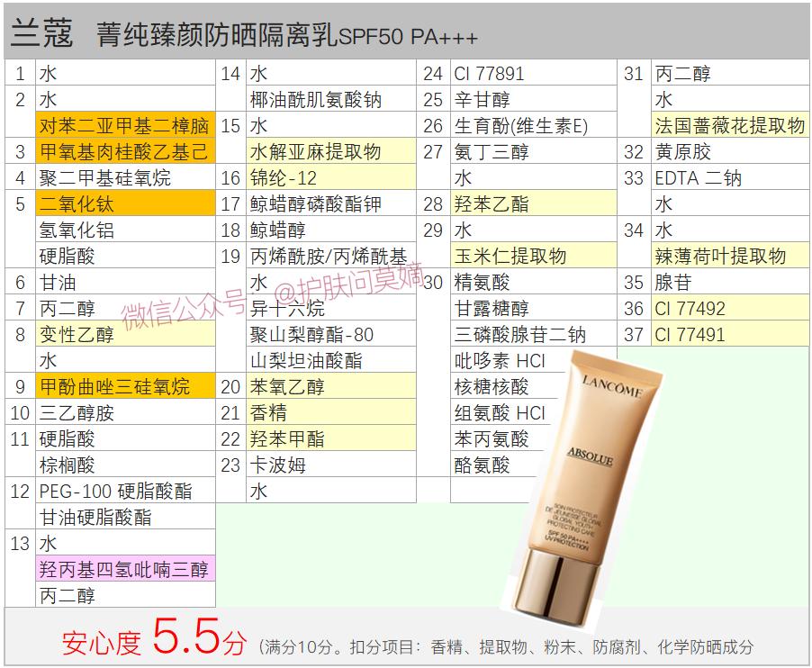Image resolution: width=812 pixels, height=668 pixels.
Task: Click the footnote beginning 满分10分
Action: [x=506, y=646]
